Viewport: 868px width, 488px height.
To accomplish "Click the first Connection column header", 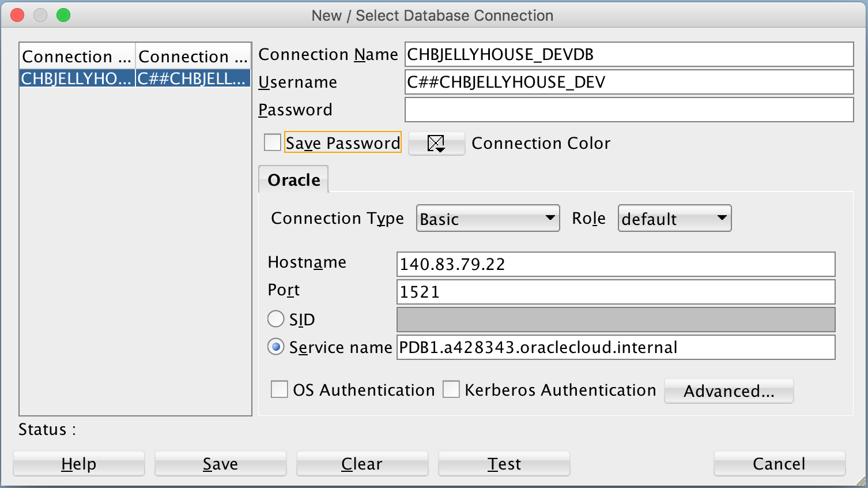I will point(77,56).
